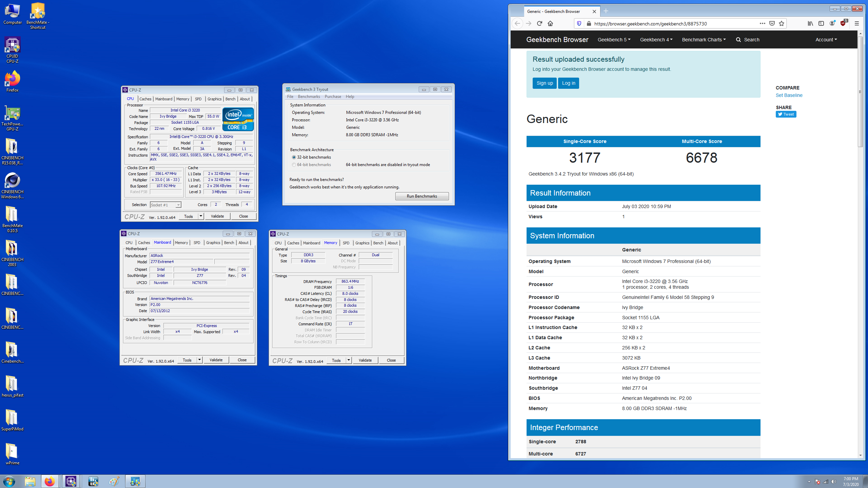This screenshot has width=868, height=488.
Task: Close the Generic - Geekbench Browser tab
Action: click(x=594, y=11)
